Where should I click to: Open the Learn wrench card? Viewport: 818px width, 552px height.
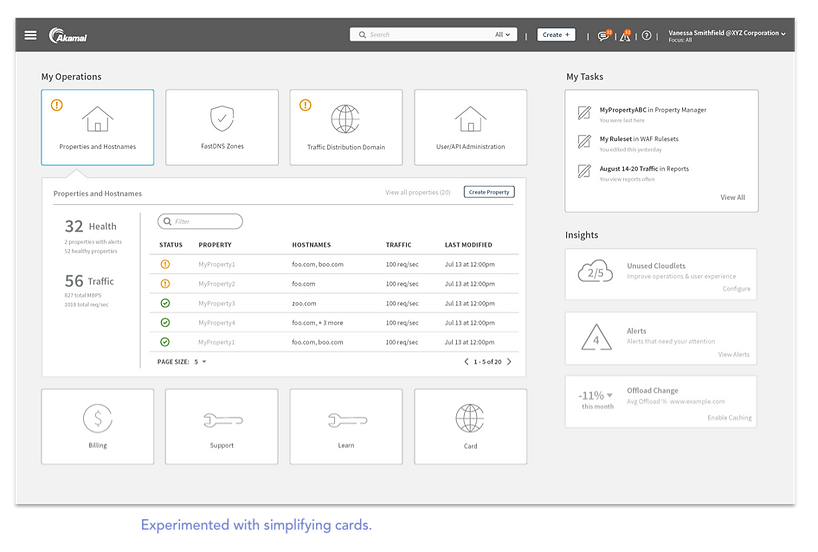346,426
